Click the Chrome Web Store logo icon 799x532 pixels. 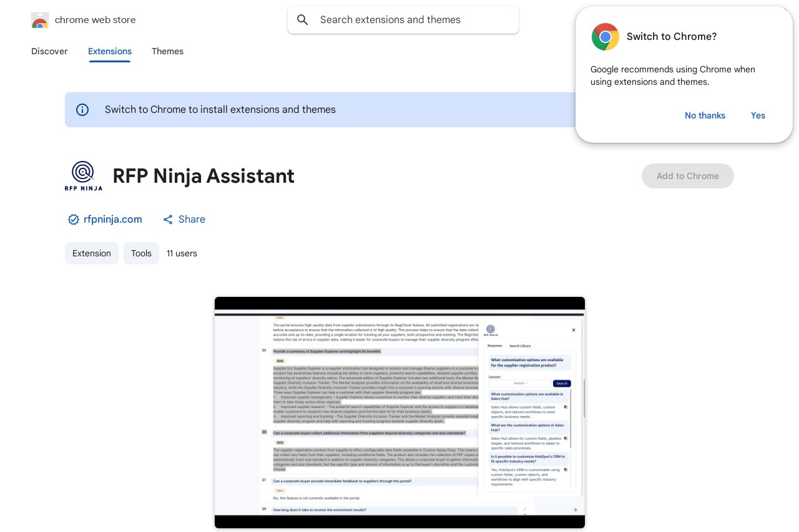[x=40, y=20]
